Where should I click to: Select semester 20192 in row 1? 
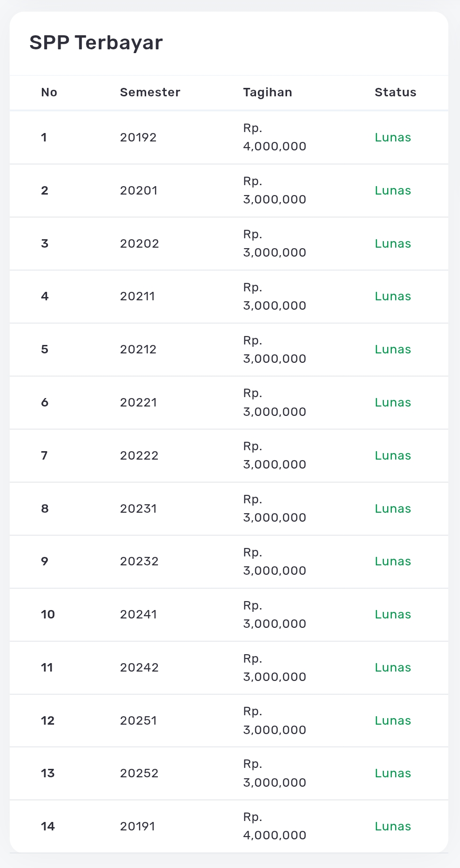(x=138, y=137)
